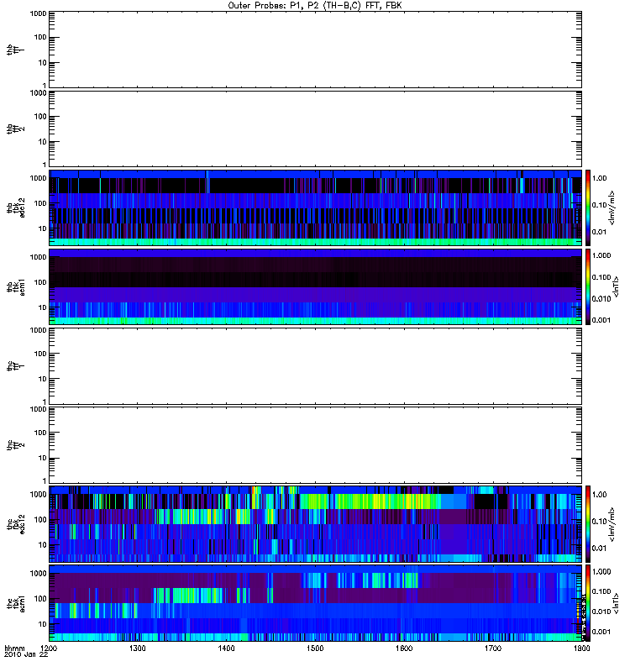Click the "1800" time axis label
This screenshot has height=672, width=630.
tap(581, 648)
